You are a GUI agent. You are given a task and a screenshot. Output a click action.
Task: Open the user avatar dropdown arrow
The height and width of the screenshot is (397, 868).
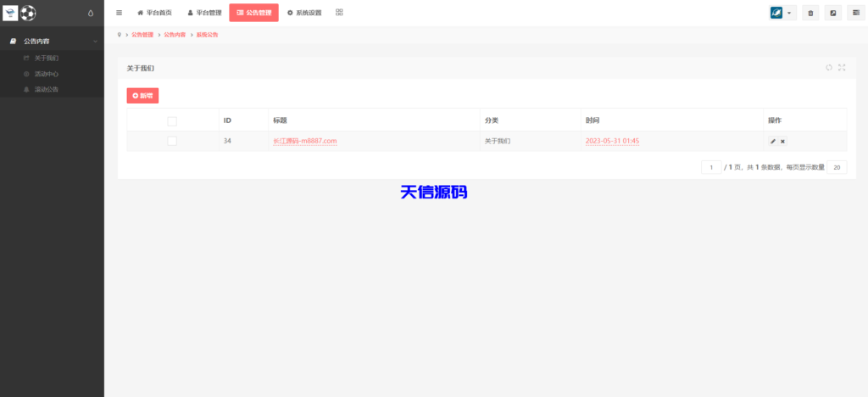[789, 13]
